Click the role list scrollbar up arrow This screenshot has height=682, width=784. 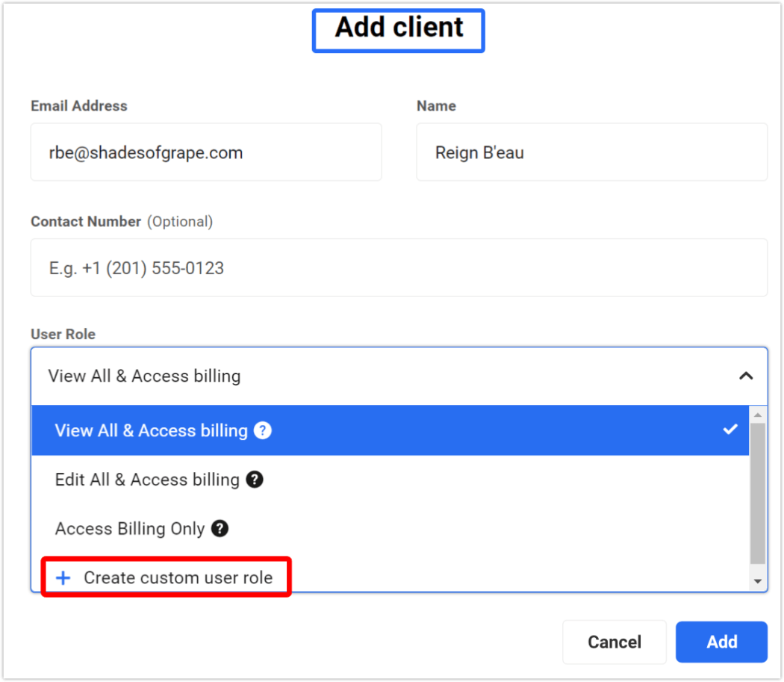point(758,415)
